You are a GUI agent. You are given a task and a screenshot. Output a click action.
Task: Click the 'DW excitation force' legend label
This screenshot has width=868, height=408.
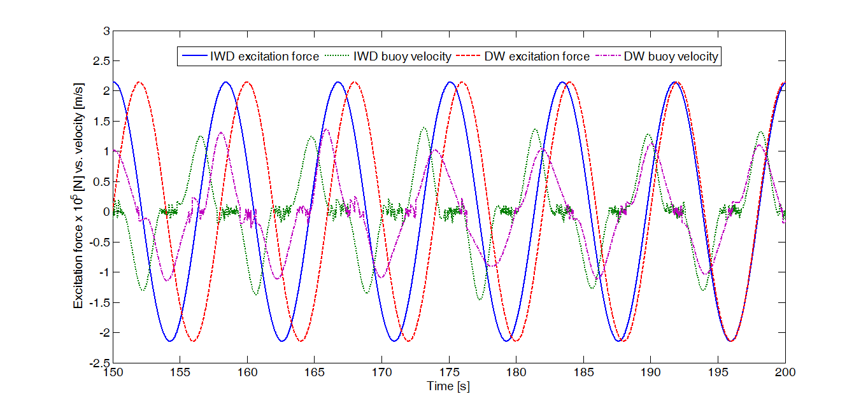tap(537, 57)
